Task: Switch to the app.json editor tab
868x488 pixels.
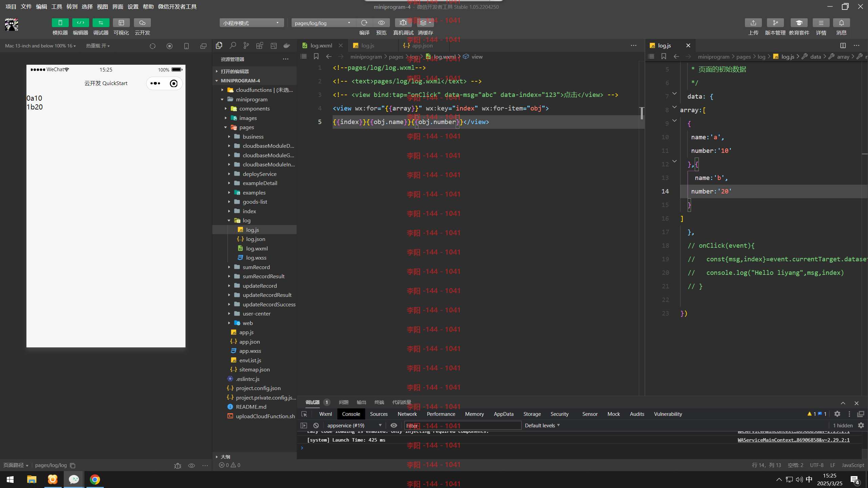Action: coord(422,45)
